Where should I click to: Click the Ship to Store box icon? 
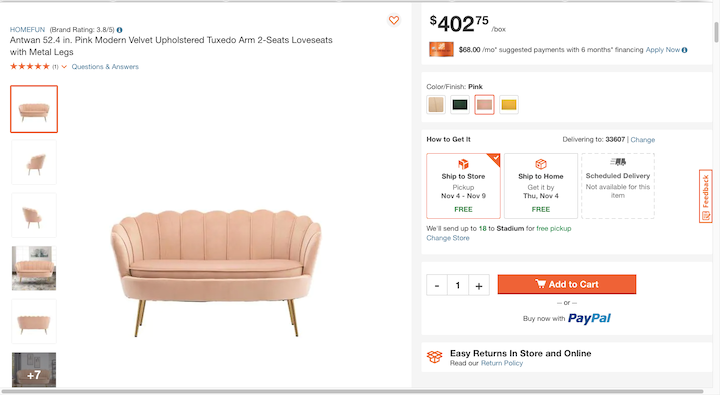coord(463,164)
